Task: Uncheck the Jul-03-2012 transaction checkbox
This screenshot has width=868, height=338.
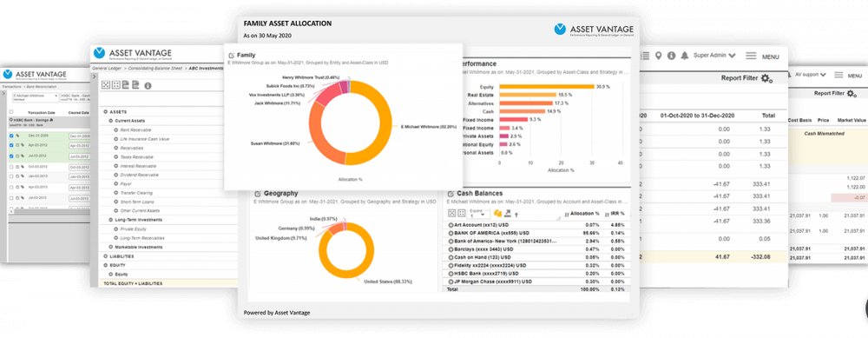Action: click(x=12, y=156)
